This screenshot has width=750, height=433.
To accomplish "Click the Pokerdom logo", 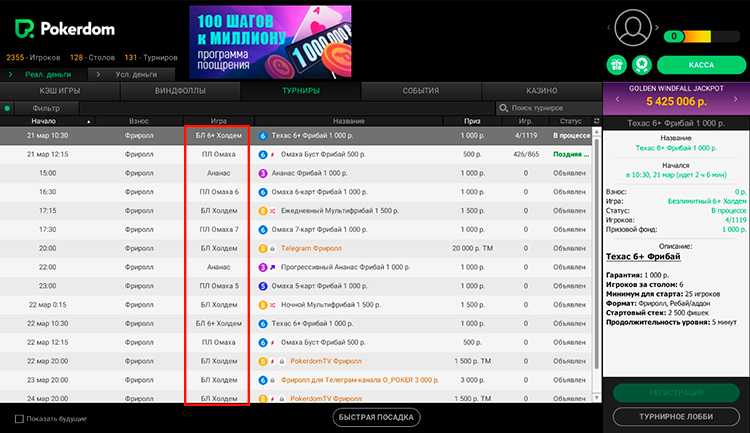I will [x=65, y=29].
